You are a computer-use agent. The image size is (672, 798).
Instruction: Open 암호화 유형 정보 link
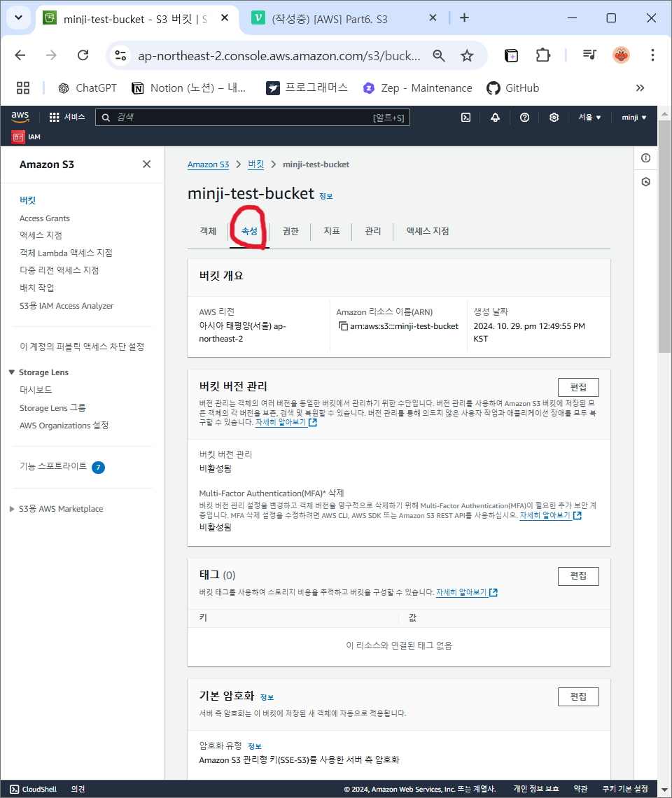255,746
